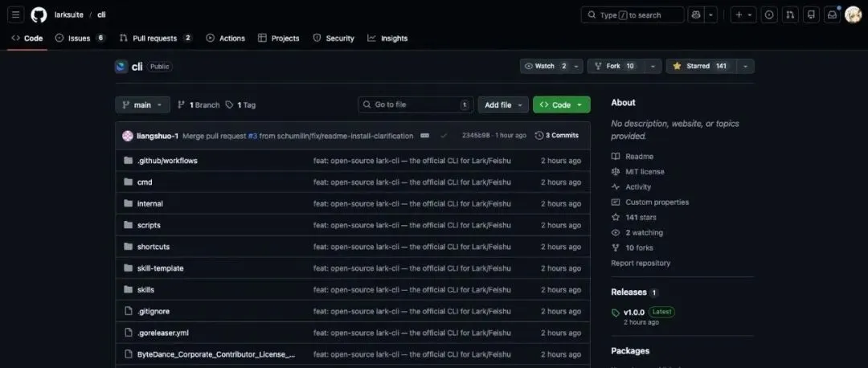Open the repositories icon in the header
Screen dimensions: 868x368
click(x=812, y=15)
